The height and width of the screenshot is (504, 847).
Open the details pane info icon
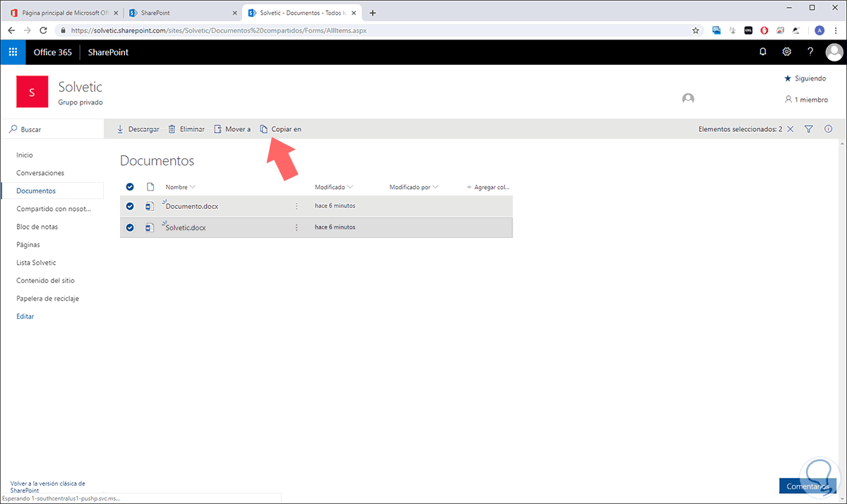[x=828, y=129]
